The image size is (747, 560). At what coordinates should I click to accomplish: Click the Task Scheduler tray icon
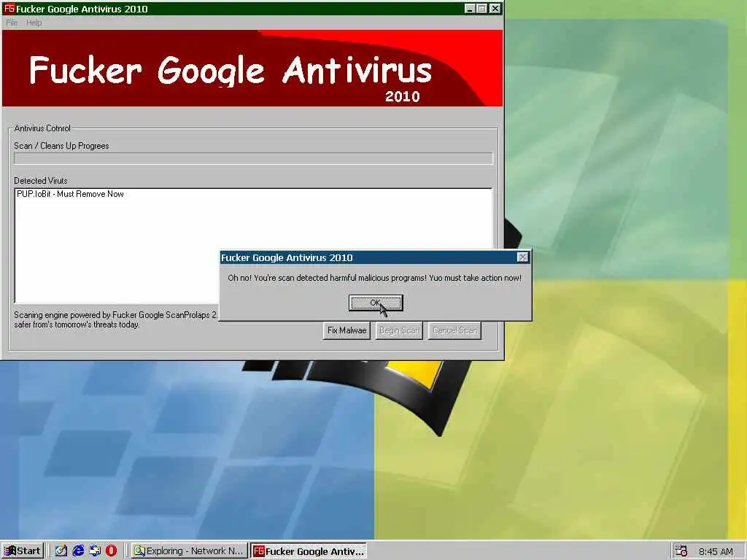coord(681,551)
